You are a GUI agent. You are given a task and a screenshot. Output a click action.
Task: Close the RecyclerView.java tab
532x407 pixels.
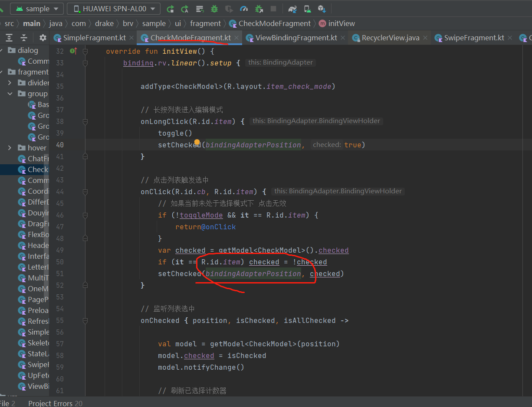coord(425,38)
